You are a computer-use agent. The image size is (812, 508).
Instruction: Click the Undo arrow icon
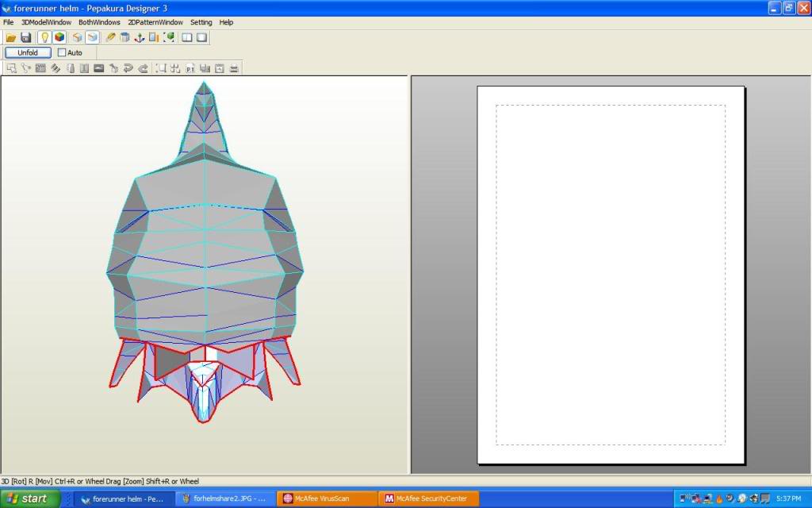click(128, 68)
